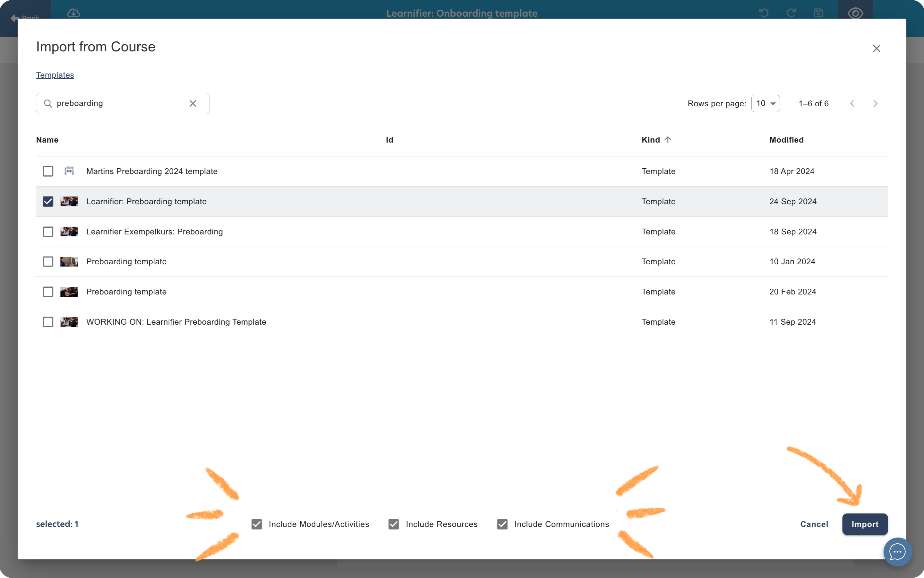
Task: Click the cloud download icon in header
Action: click(x=74, y=13)
